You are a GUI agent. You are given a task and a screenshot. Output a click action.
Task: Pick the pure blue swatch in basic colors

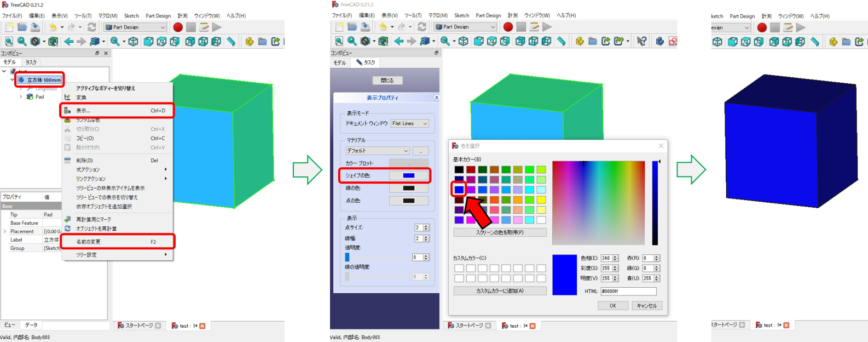(459, 190)
